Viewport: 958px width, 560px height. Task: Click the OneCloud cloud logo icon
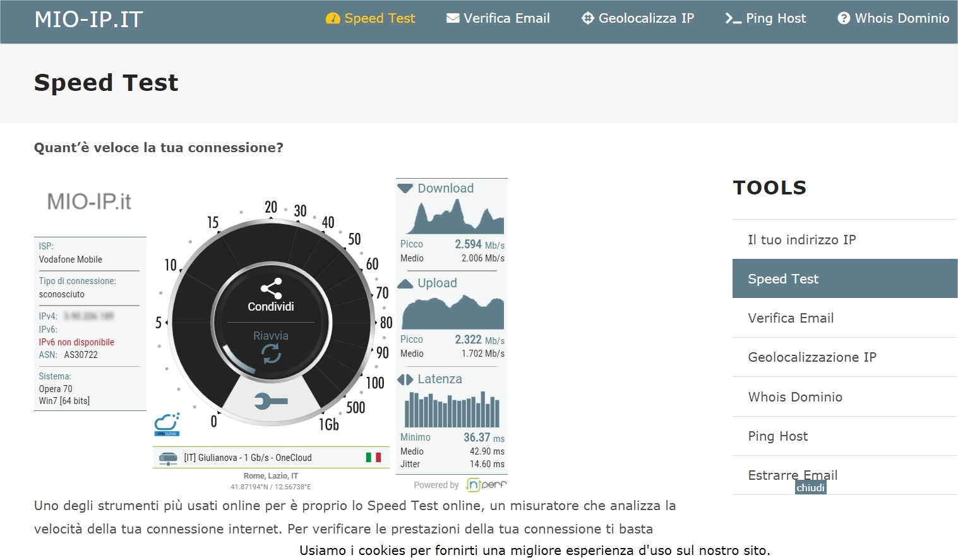167,424
